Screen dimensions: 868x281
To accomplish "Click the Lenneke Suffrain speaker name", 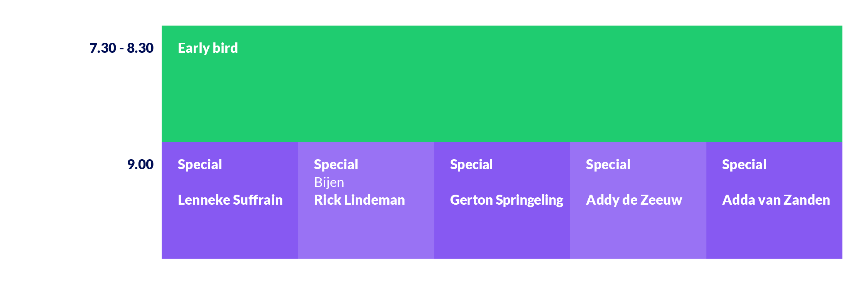I will tap(230, 200).
